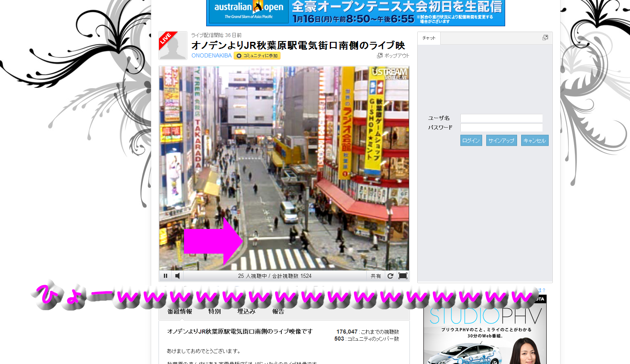Viewport: 630px width, 364px height.
Task: Open the 埋込み embed tab
Action: pyautogui.click(x=246, y=311)
